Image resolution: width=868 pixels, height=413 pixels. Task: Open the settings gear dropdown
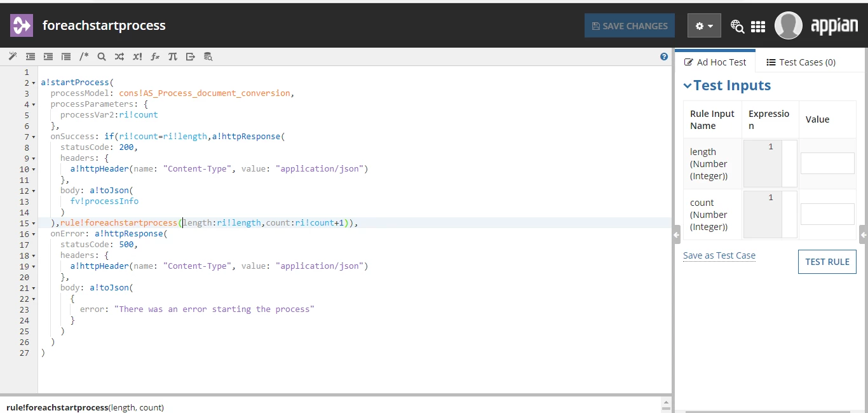pyautogui.click(x=704, y=25)
